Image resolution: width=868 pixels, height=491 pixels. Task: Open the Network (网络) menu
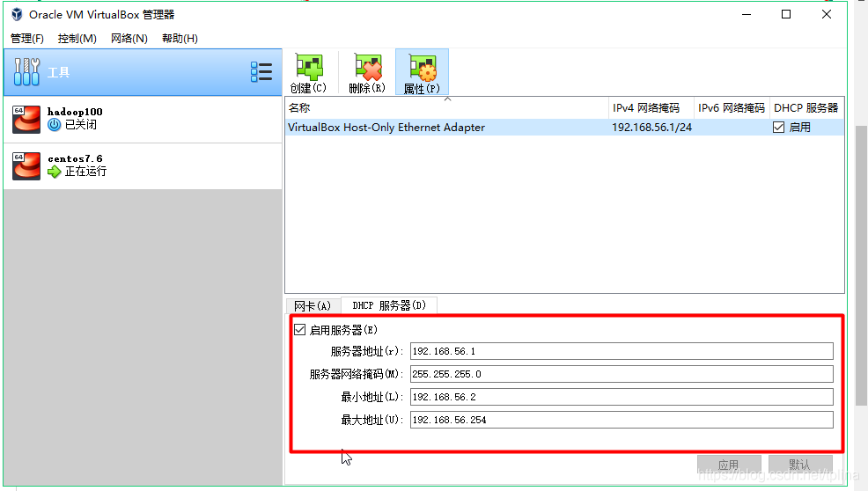(129, 38)
